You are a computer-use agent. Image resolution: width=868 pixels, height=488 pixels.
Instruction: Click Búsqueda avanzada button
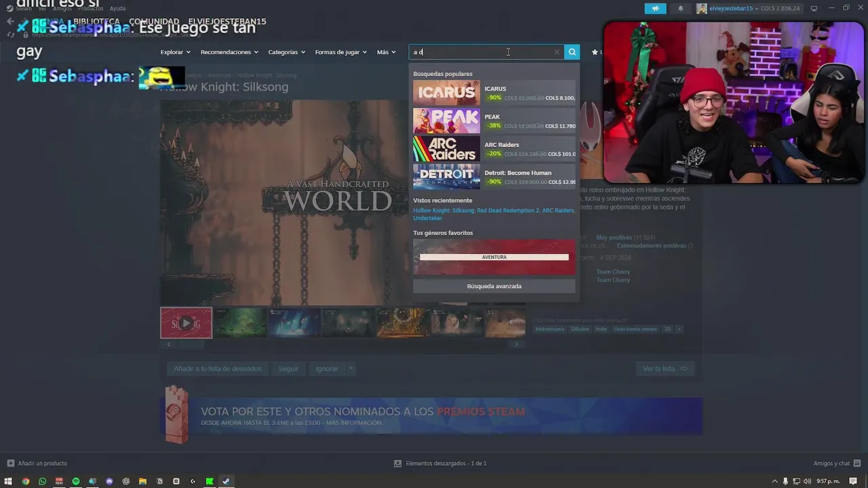(494, 286)
